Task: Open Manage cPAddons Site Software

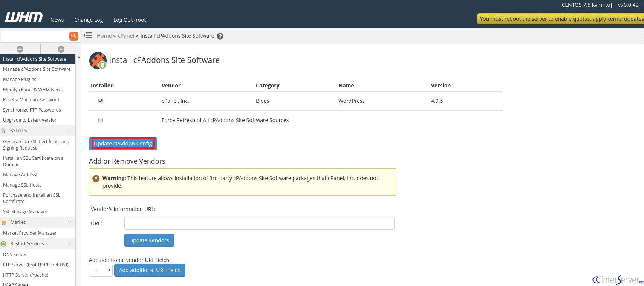Action: click(x=37, y=69)
